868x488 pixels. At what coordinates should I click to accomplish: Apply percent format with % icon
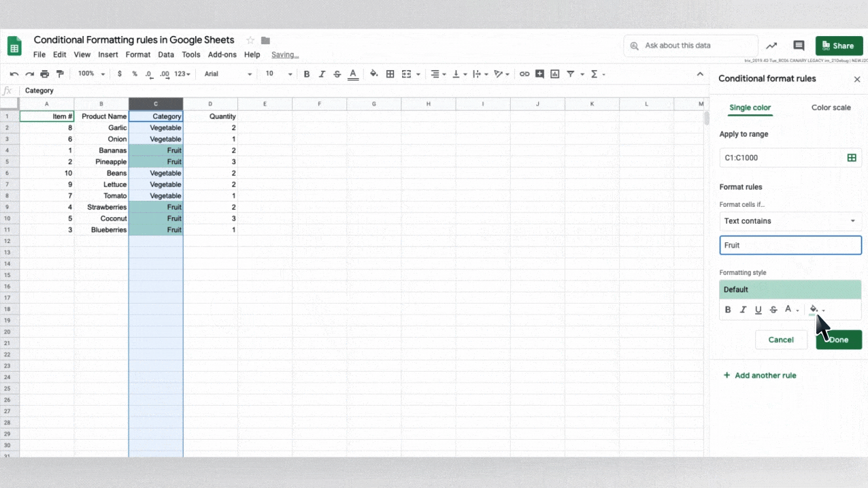tap(135, 74)
